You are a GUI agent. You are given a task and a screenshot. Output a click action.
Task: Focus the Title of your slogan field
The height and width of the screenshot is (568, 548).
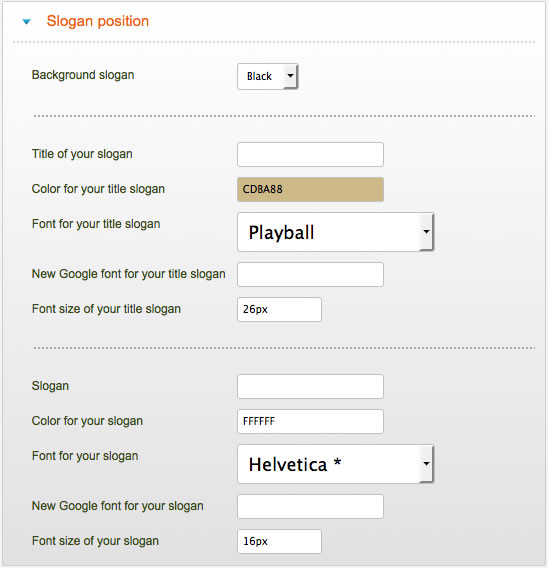click(310, 154)
